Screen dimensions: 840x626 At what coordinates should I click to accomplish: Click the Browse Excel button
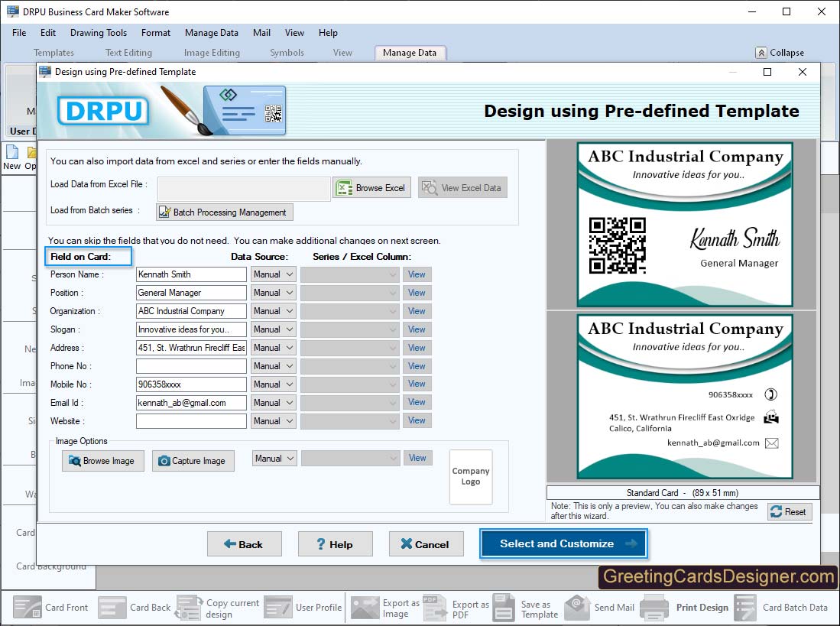pyautogui.click(x=371, y=188)
